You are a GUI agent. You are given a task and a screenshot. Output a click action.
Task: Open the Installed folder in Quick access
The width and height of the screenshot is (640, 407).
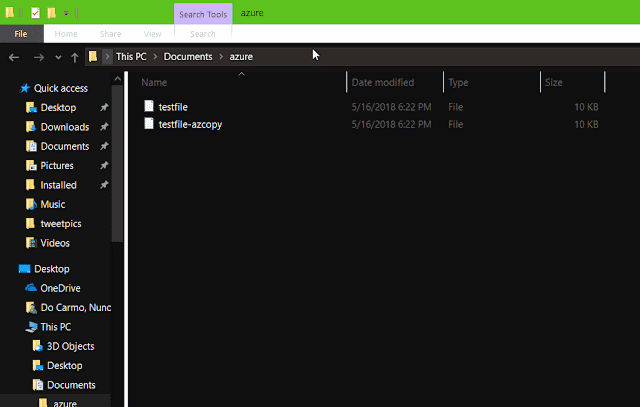coord(58,185)
